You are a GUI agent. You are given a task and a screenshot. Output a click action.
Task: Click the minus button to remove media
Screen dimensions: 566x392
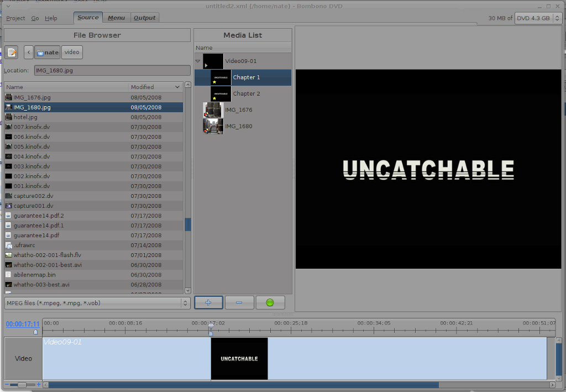click(239, 302)
